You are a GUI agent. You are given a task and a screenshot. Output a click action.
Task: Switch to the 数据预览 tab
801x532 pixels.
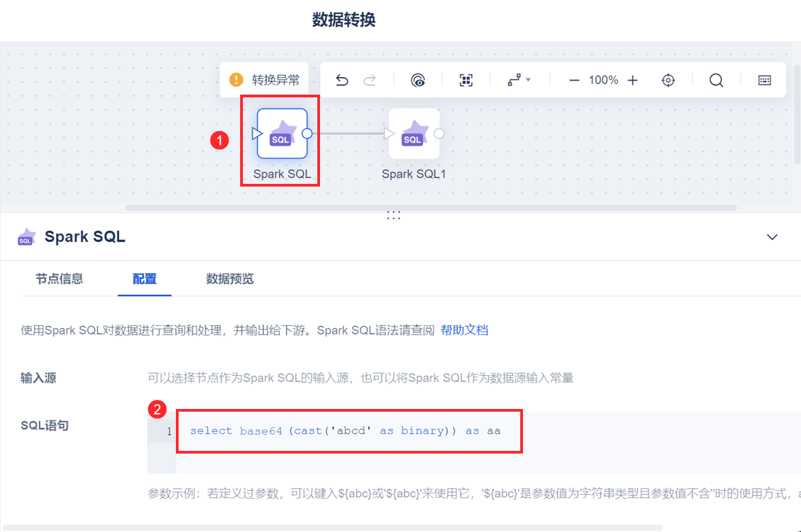pos(230,279)
